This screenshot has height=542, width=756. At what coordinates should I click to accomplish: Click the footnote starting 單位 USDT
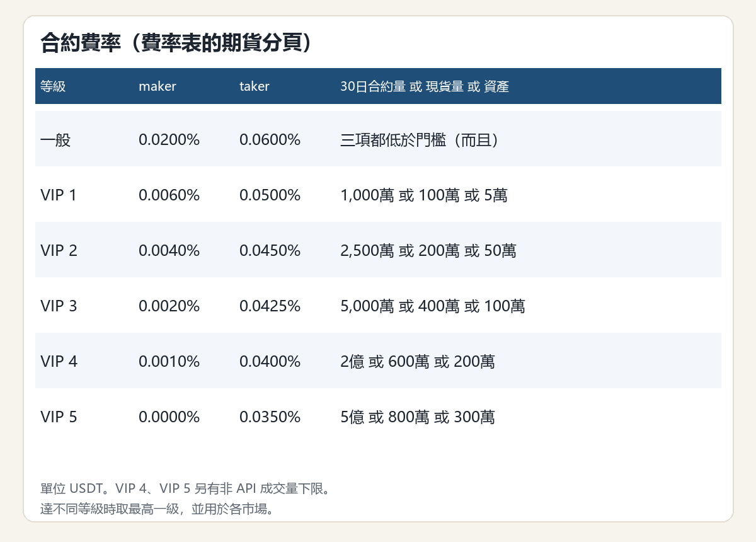tap(185, 488)
